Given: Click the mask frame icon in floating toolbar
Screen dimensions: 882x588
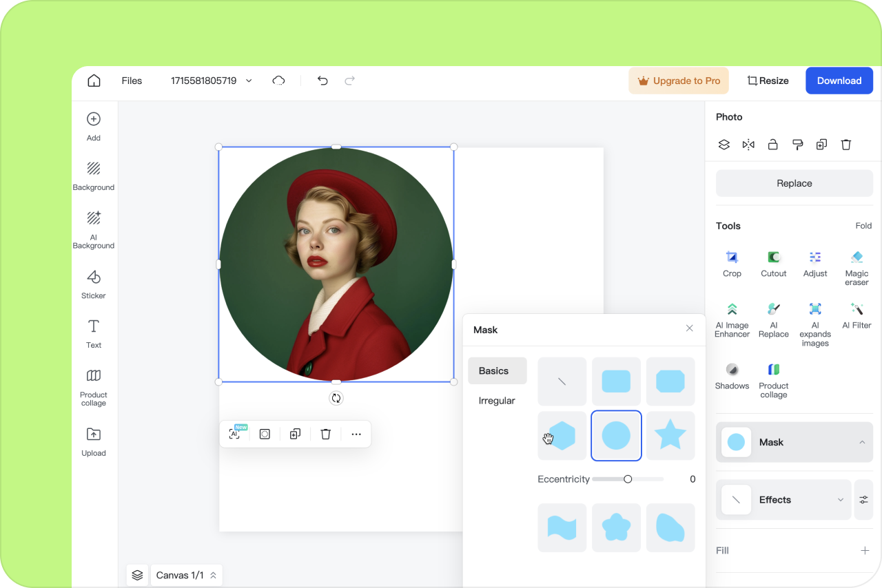Looking at the screenshot, I should coord(265,434).
